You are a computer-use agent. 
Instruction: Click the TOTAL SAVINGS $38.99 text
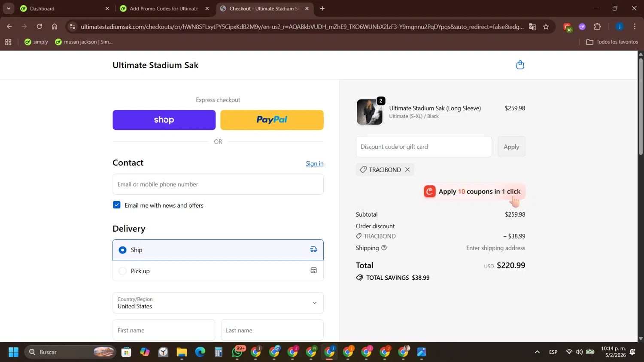point(398,278)
